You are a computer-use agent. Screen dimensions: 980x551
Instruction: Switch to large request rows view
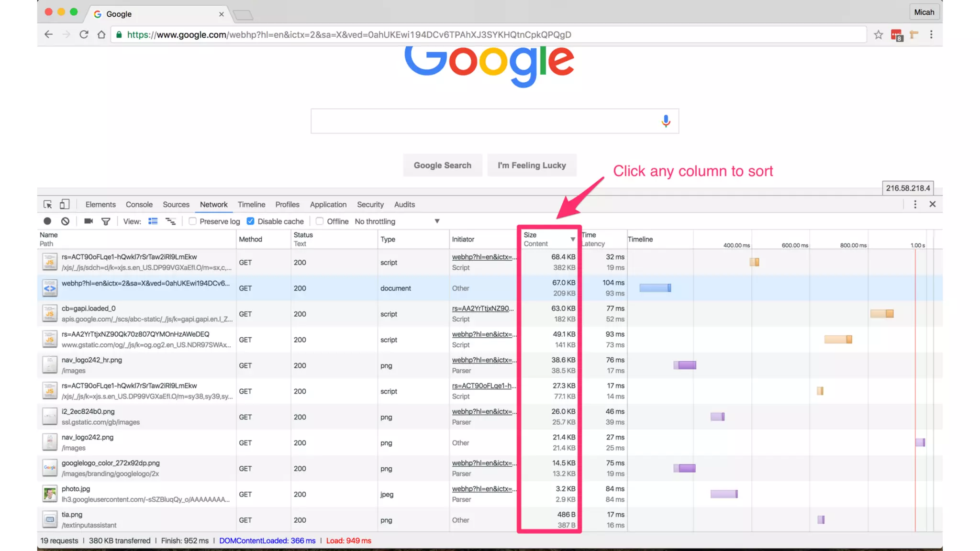153,221
